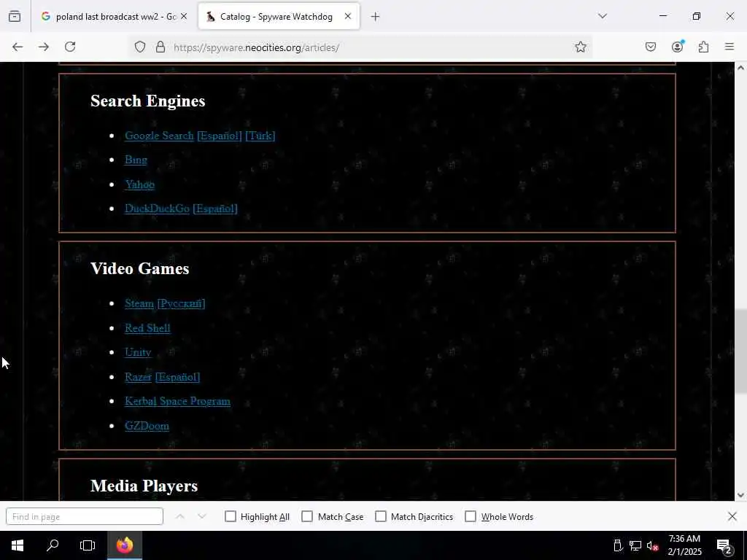Toggle the Match Diacritics checkbox

point(381,517)
